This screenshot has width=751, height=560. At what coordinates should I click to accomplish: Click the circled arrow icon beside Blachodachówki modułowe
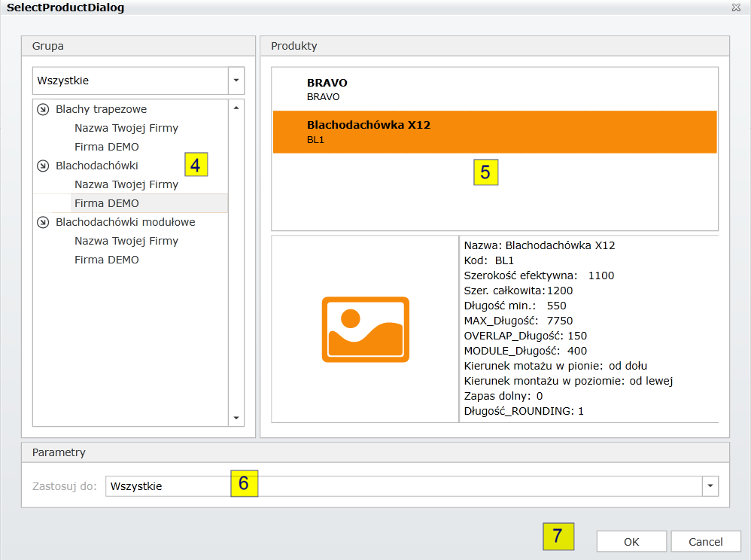43,222
